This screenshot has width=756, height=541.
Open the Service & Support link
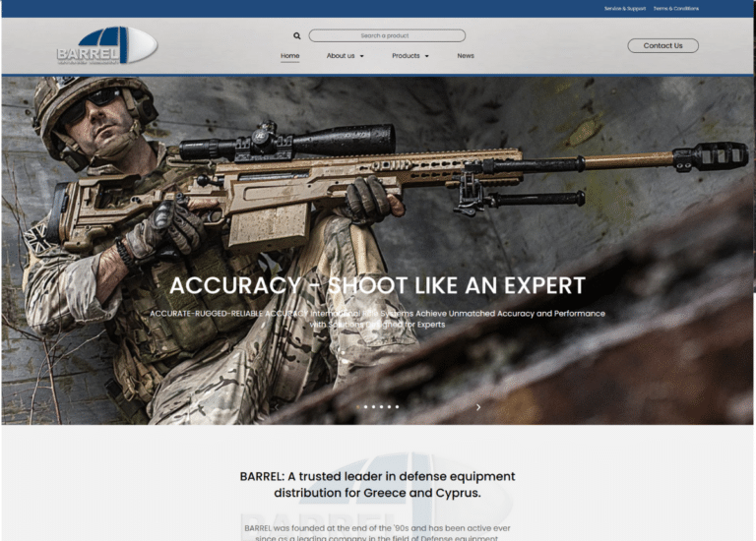tap(625, 8)
